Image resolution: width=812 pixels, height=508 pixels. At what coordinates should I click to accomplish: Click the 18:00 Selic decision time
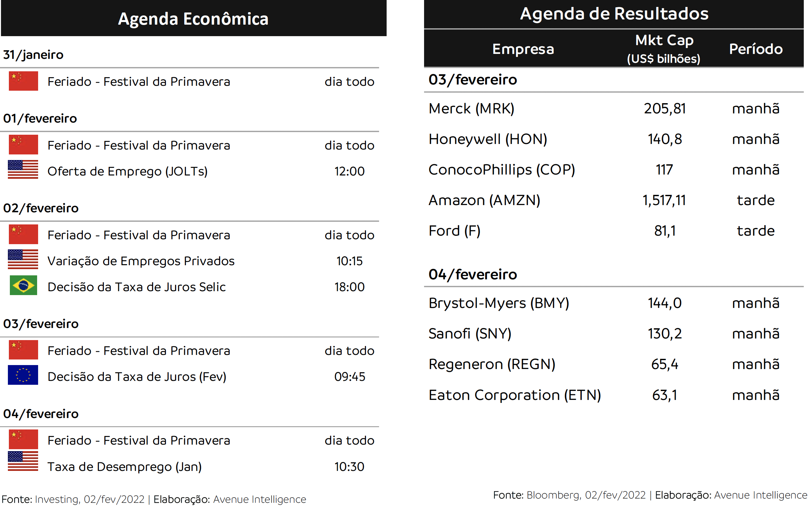point(349,287)
